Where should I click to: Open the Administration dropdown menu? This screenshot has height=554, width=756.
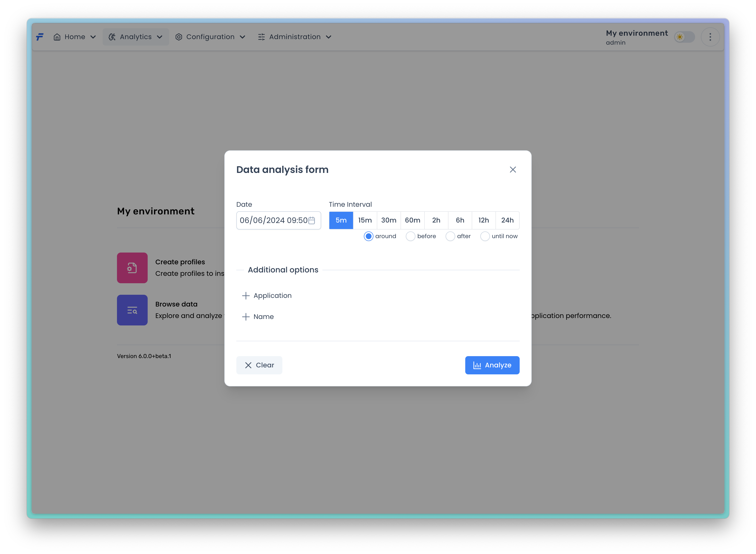[x=295, y=37]
